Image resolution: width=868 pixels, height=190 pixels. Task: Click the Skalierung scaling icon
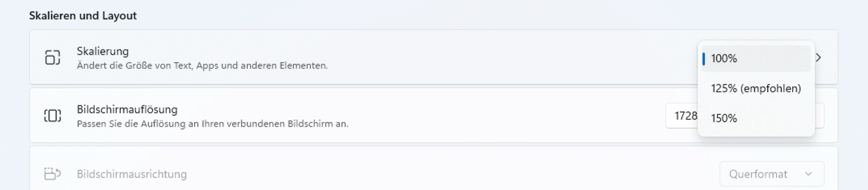click(x=53, y=57)
